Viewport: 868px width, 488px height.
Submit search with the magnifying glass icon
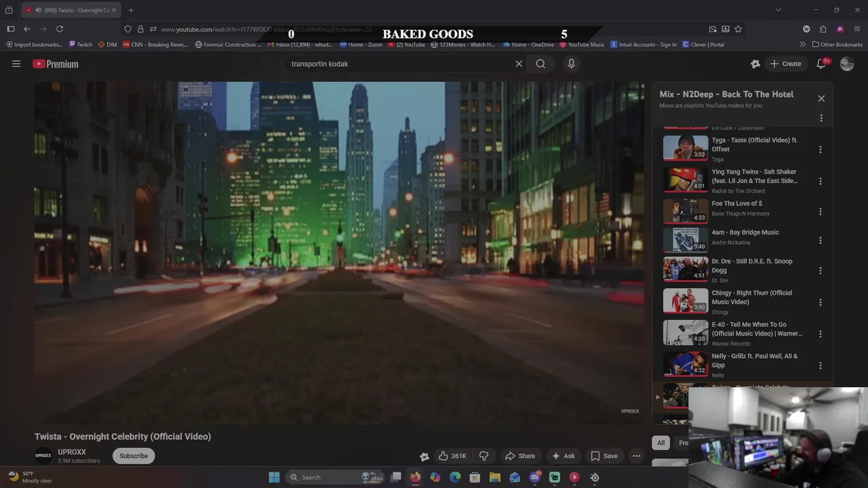540,64
